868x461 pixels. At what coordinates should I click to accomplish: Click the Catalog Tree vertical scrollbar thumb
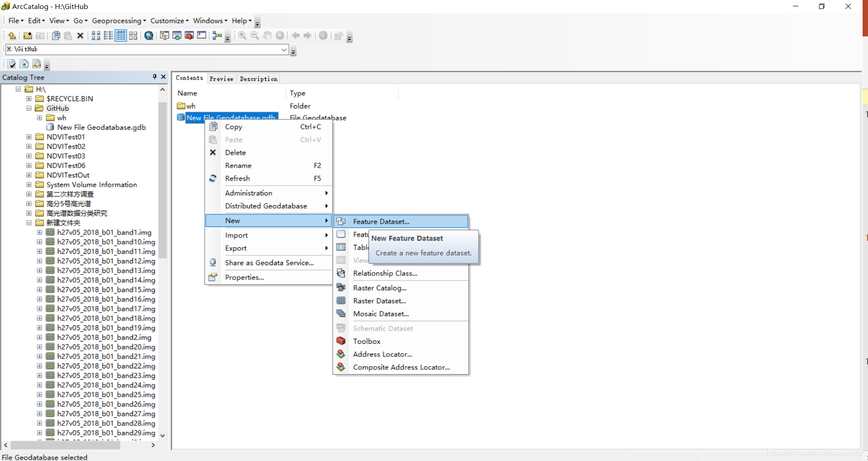pyautogui.click(x=163, y=180)
